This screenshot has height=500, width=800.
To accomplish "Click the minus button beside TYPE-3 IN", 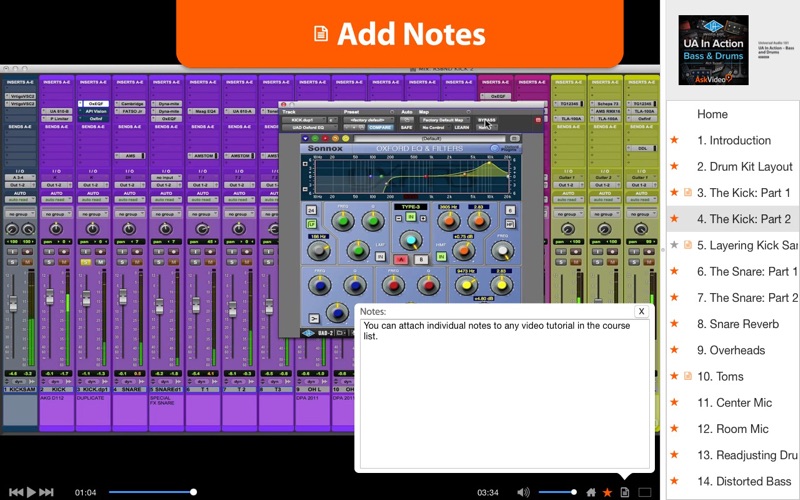I will coord(399,218).
